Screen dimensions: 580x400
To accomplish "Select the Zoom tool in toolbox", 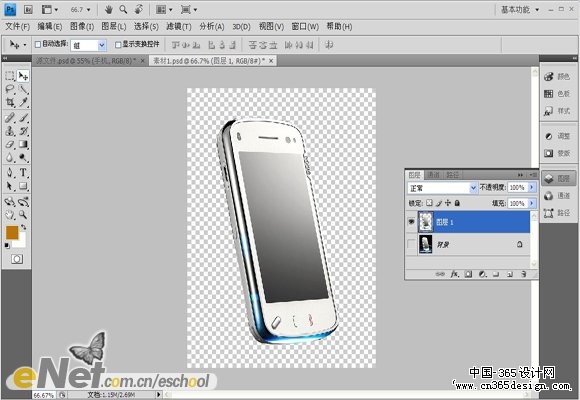I will click(23, 215).
